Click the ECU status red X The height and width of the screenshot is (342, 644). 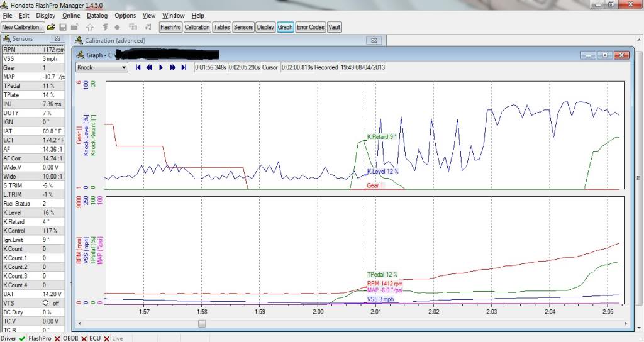point(106,339)
